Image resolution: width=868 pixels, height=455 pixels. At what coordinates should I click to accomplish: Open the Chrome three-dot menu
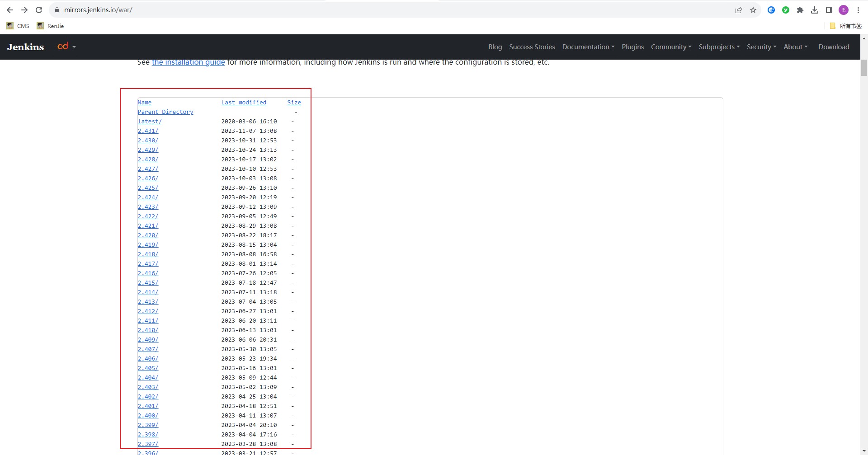click(x=858, y=10)
